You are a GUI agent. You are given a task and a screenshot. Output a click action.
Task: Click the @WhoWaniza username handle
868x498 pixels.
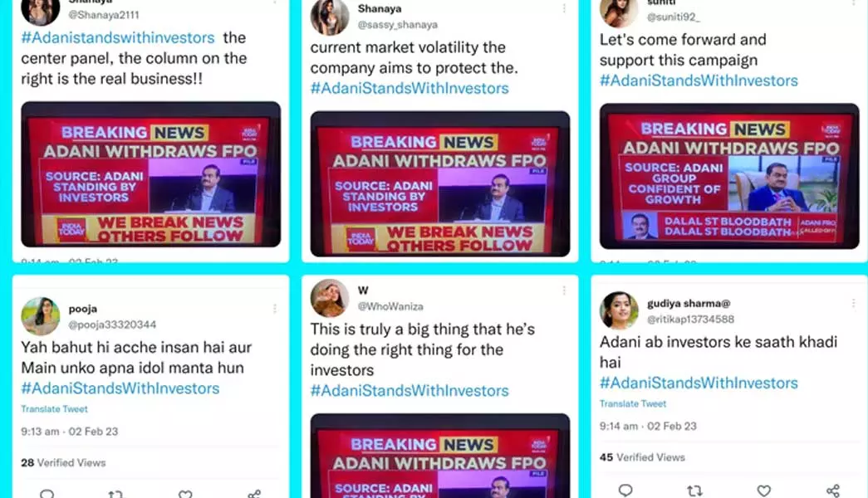(x=390, y=306)
